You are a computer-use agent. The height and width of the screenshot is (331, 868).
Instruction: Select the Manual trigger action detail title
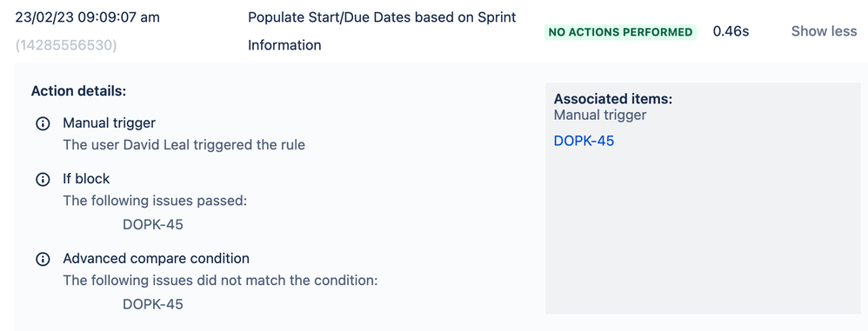[x=109, y=122]
